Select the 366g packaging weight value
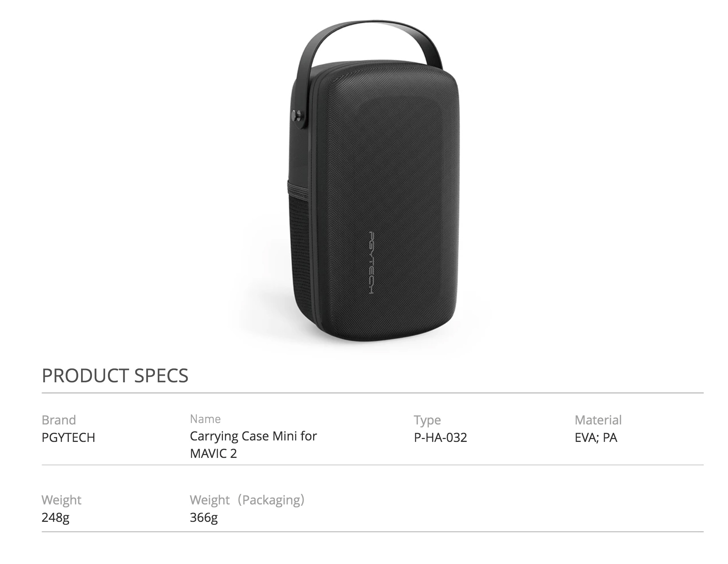 coord(204,517)
